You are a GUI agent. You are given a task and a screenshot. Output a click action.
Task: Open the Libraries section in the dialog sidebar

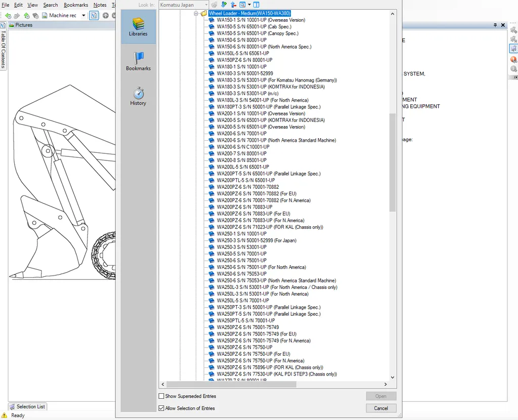[x=138, y=27]
